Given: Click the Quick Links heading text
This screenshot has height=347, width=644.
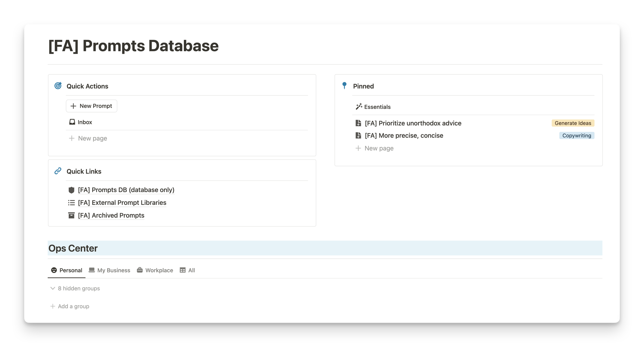Looking at the screenshot, I should tap(84, 171).
